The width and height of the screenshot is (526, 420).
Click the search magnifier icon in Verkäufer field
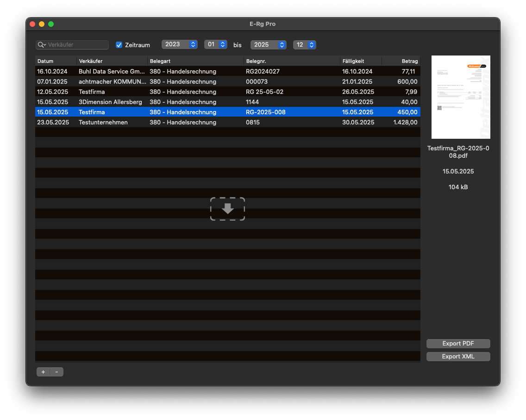[42, 45]
